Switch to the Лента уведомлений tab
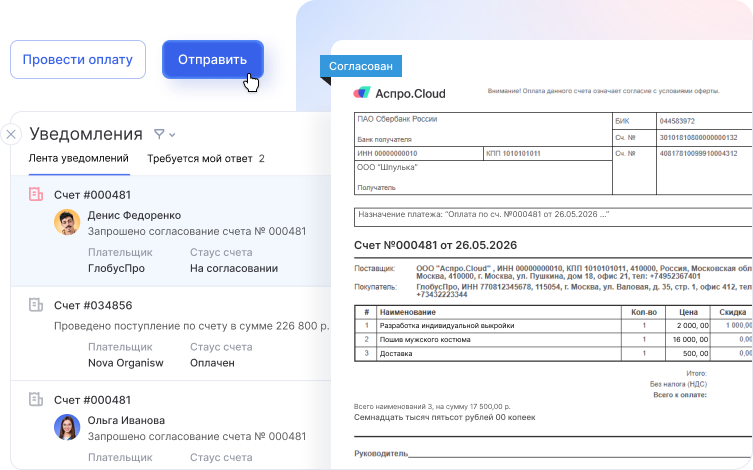Screen dimensions: 753x470 pyautogui.click(x=79, y=158)
